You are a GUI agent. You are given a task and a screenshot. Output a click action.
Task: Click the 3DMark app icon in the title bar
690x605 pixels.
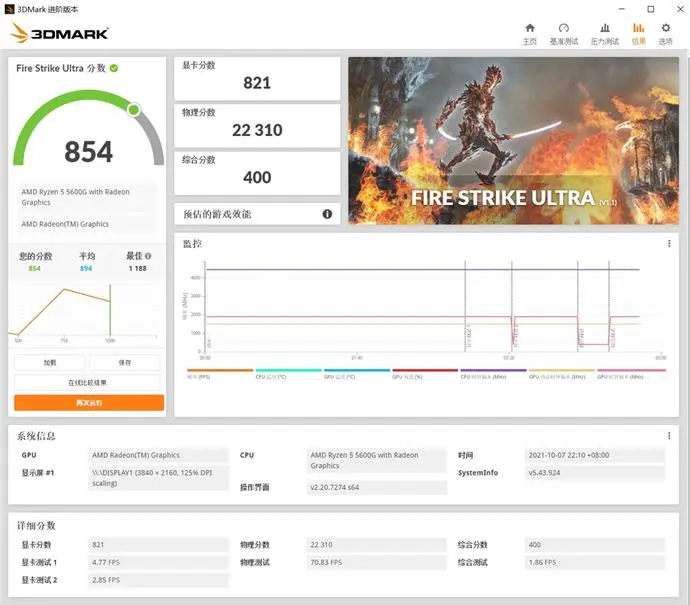[9, 9]
